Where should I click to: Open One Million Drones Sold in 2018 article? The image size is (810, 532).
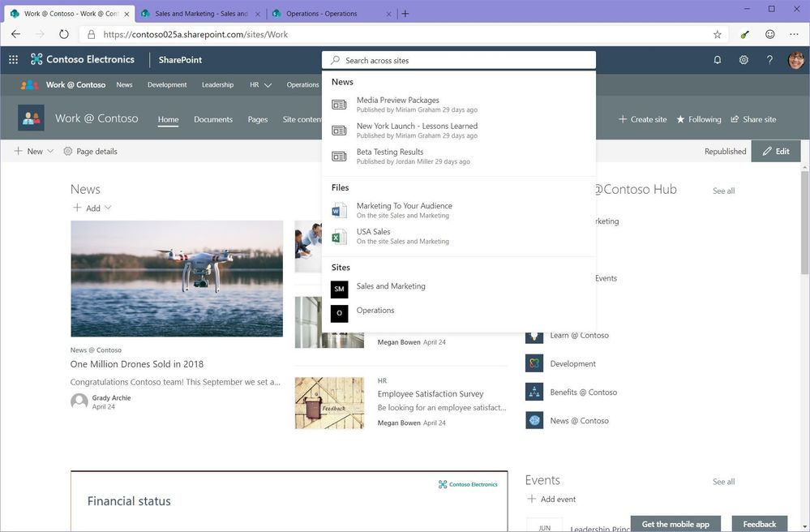tap(137, 364)
